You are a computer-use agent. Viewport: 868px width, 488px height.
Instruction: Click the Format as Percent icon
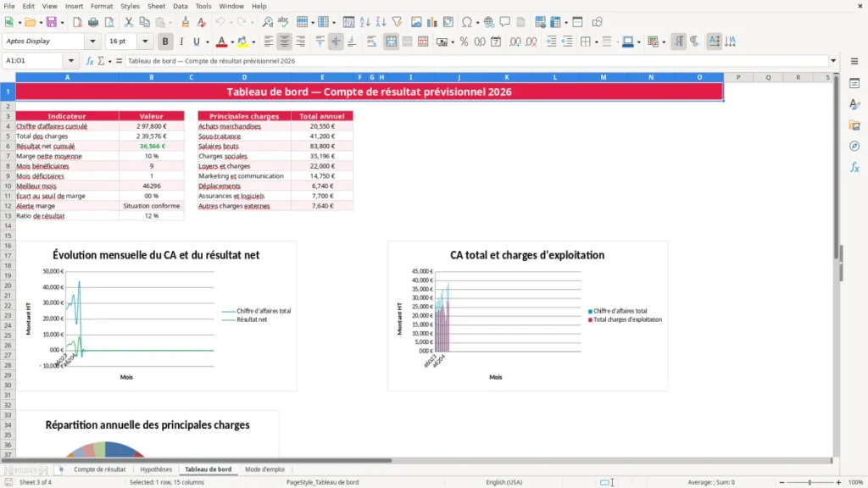(464, 42)
